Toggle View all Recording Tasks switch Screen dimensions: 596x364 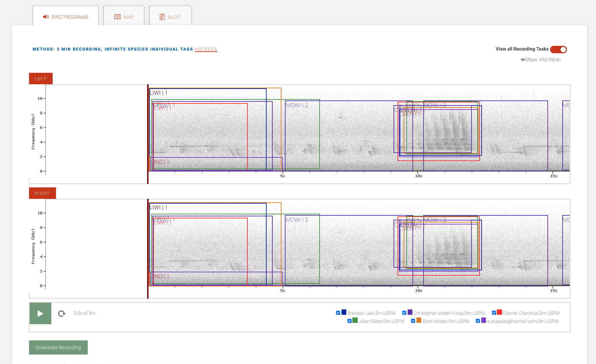click(559, 50)
